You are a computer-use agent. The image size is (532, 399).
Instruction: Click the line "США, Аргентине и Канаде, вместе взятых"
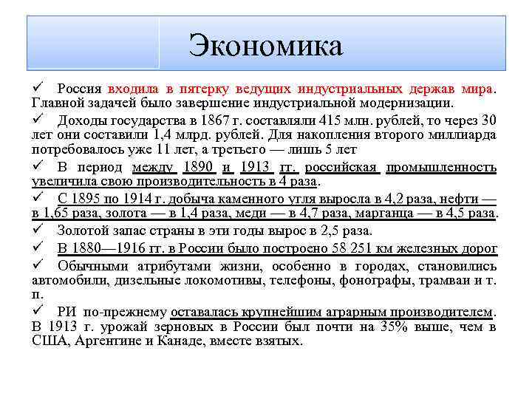pyautogui.click(x=166, y=341)
